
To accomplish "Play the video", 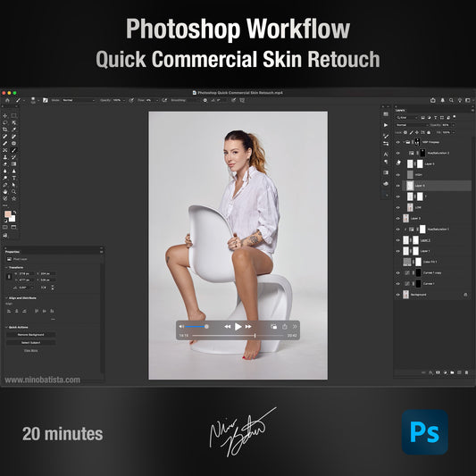I will tap(238, 327).
